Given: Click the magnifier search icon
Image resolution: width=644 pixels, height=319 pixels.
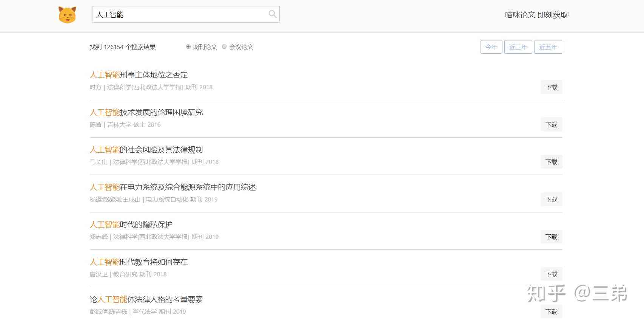Looking at the screenshot, I should click(x=273, y=14).
